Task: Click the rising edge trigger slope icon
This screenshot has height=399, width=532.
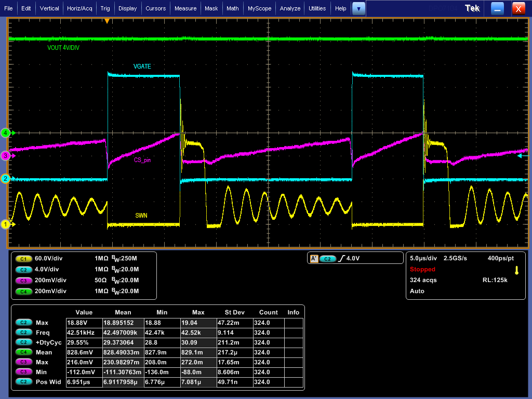Action: tap(341, 258)
